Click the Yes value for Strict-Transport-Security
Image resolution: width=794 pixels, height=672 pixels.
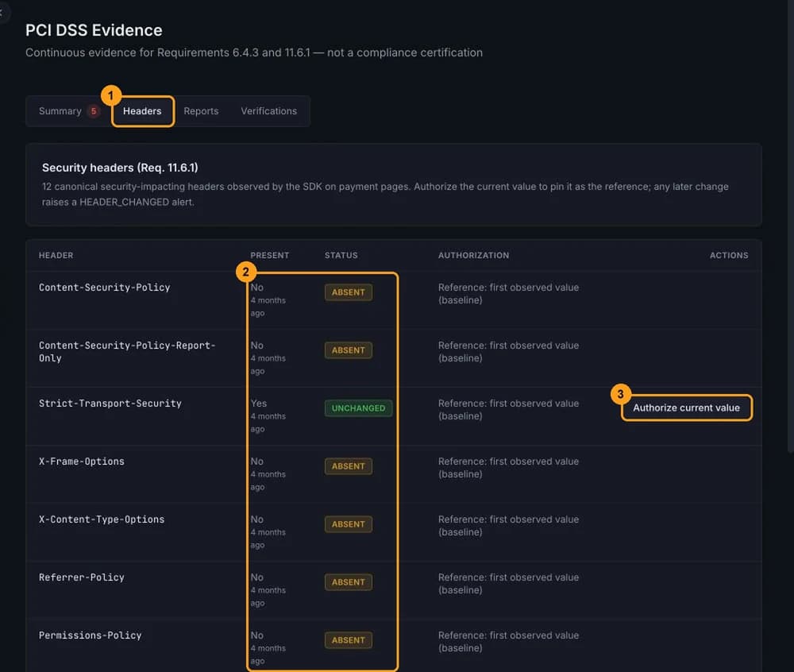(x=259, y=403)
